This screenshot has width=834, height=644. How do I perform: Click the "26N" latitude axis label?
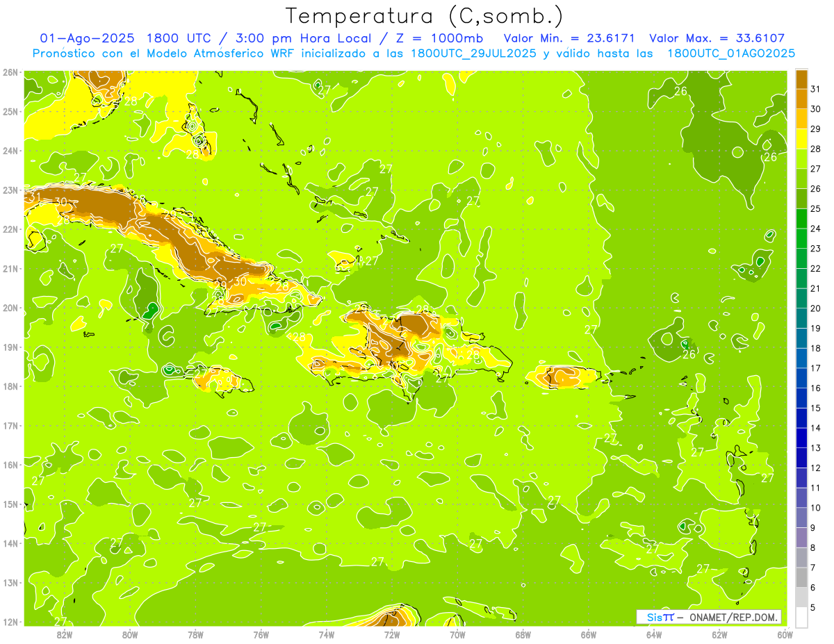(10, 72)
